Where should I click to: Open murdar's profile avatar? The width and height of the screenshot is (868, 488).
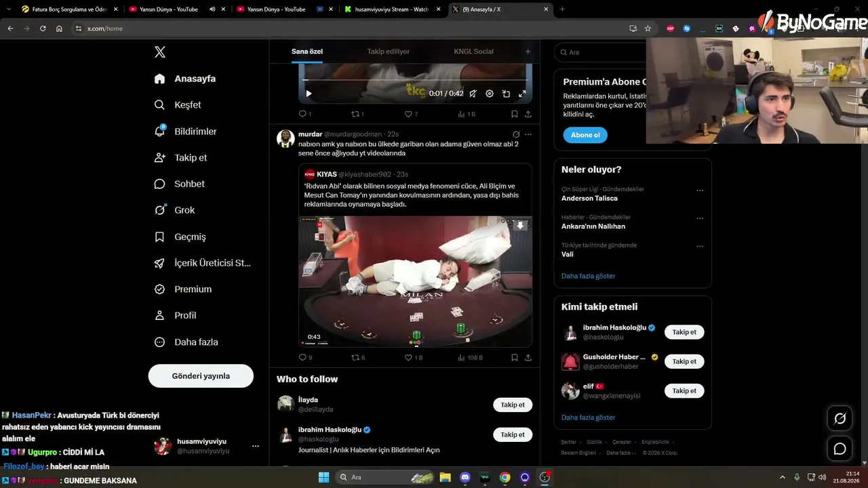tap(285, 138)
